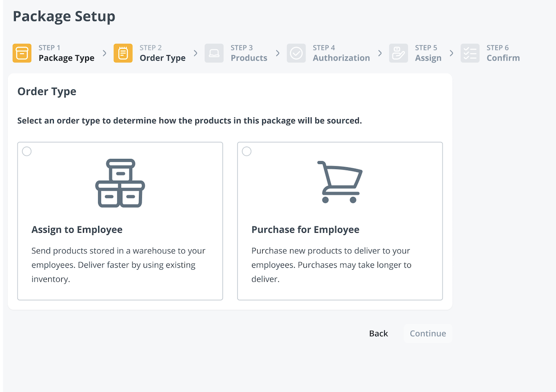Click the chevron after Authorization step

click(x=380, y=53)
